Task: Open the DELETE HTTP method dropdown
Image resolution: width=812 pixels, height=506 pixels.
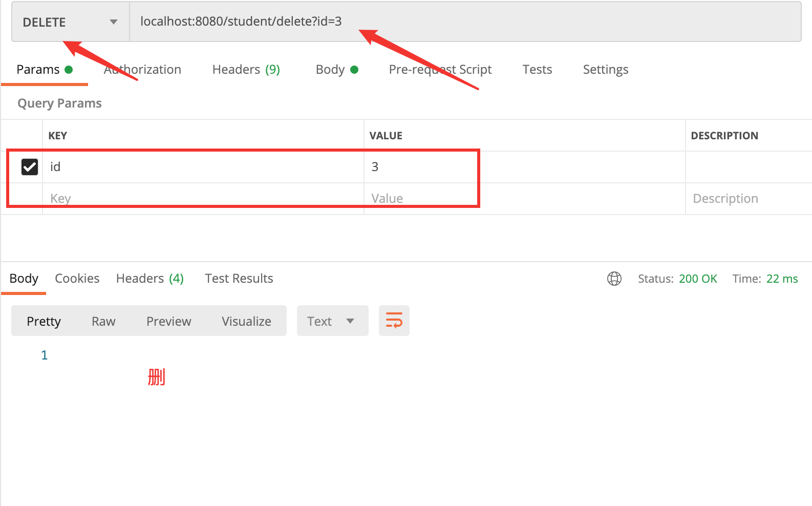Action: click(70, 22)
